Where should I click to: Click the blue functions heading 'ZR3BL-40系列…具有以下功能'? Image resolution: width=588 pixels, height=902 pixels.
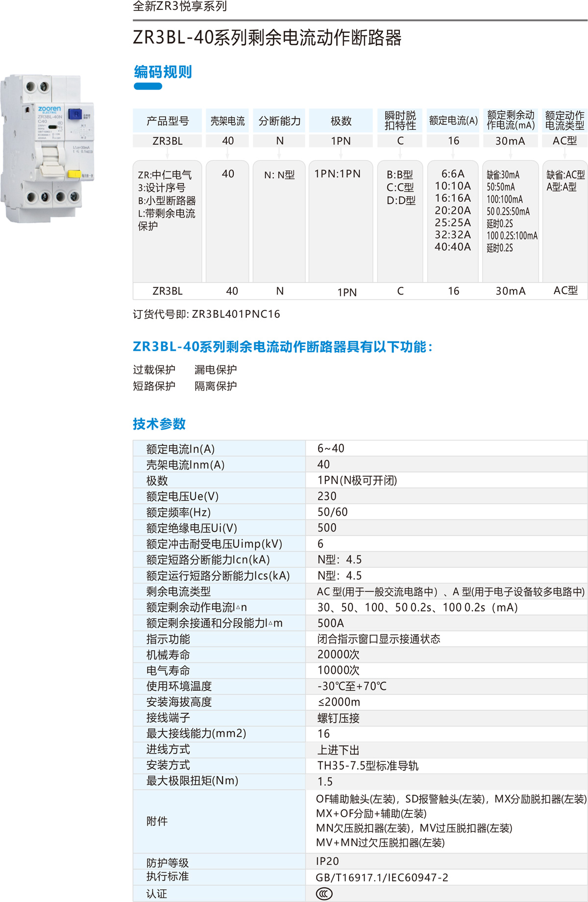pos(283,347)
